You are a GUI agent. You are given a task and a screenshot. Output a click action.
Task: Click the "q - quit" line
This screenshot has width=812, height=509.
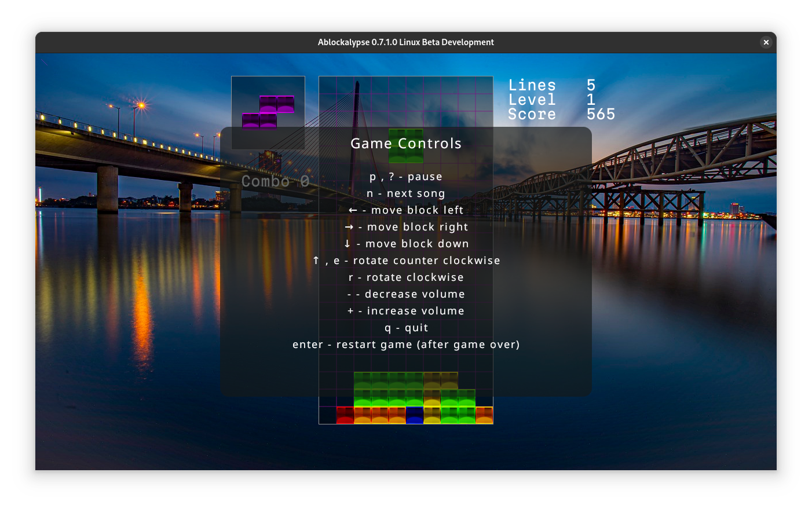[406, 328]
